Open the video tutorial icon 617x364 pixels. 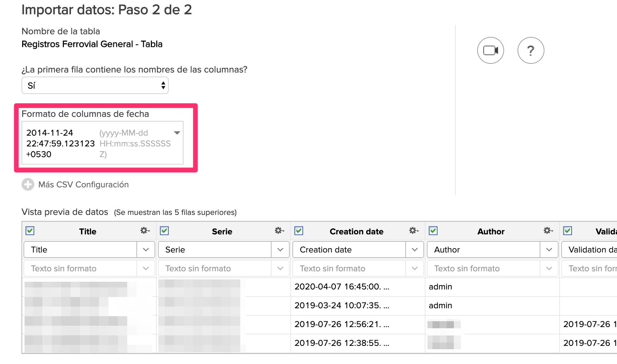490,50
